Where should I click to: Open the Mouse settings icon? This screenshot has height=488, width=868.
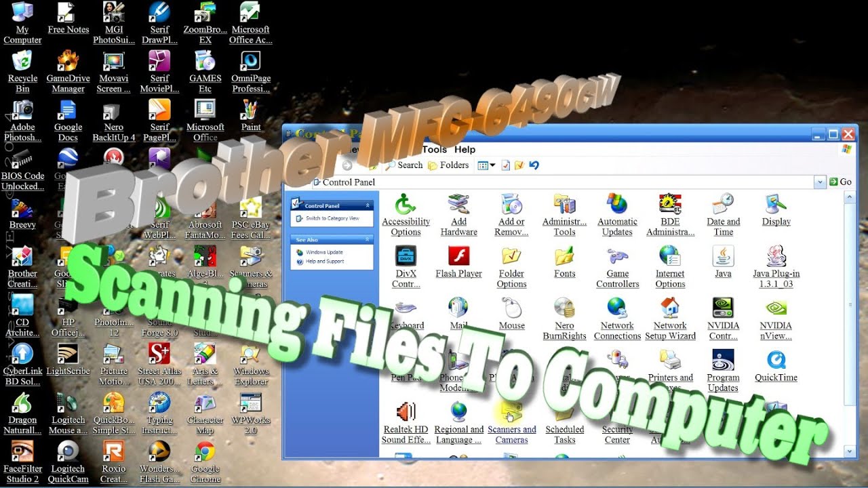click(x=511, y=314)
